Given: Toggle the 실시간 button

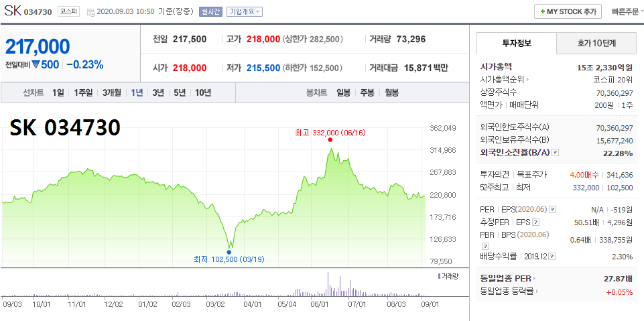Looking at the screenshot, I should click(x=210, y=11).
